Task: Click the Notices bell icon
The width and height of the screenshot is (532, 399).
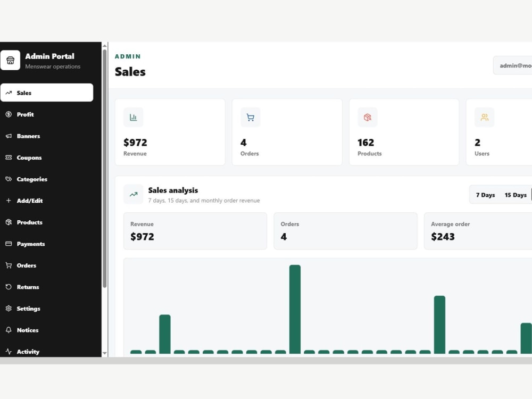Action: pos(9,330)
